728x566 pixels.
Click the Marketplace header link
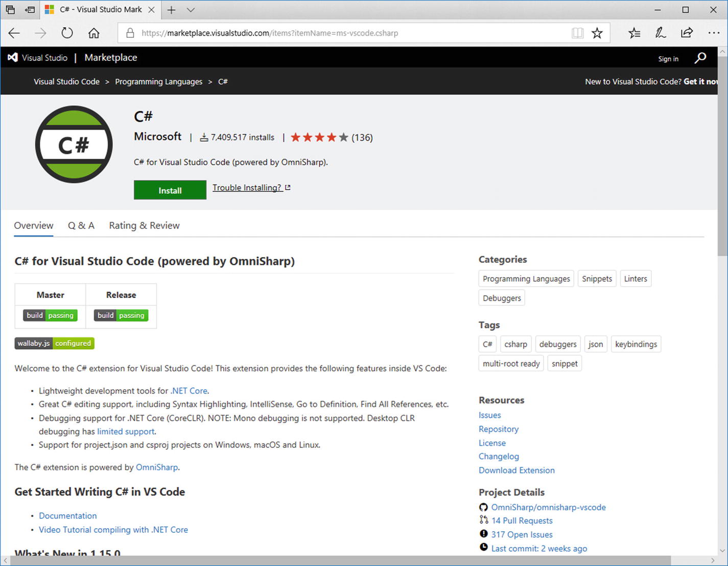[111, 58]
